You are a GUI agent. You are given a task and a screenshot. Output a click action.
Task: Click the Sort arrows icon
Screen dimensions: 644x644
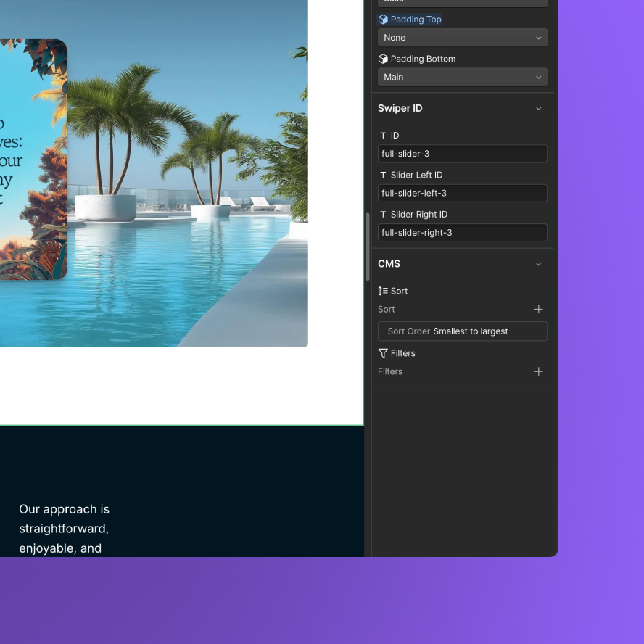[383, 291]
